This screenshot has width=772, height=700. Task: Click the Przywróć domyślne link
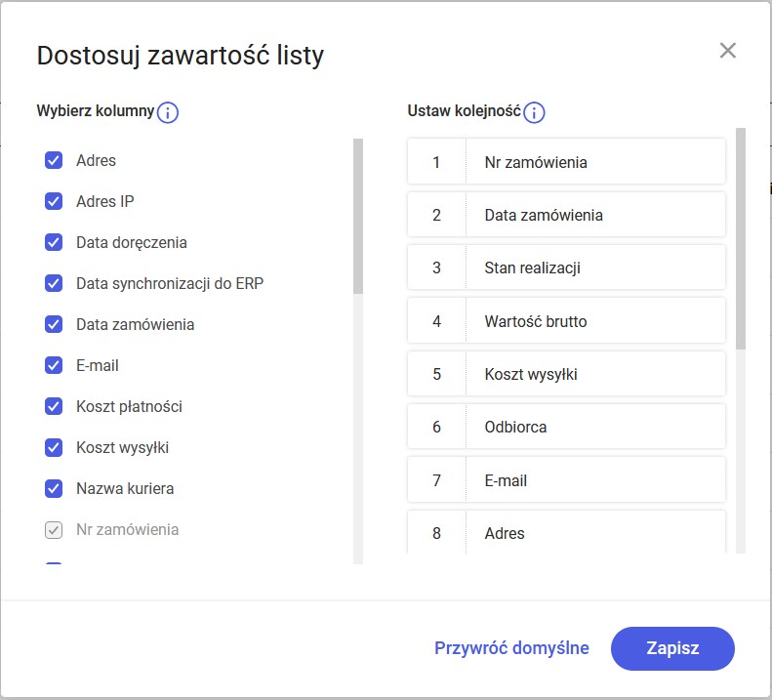511,648
